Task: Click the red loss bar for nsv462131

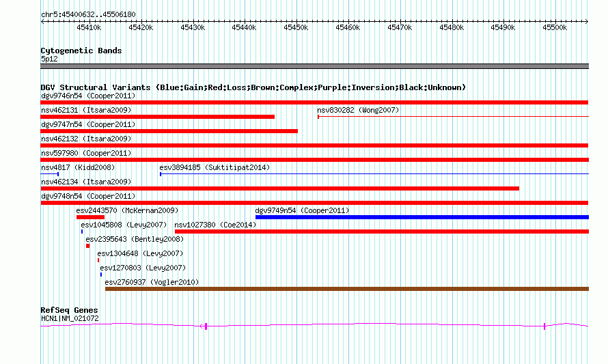Action: (157, 117)
